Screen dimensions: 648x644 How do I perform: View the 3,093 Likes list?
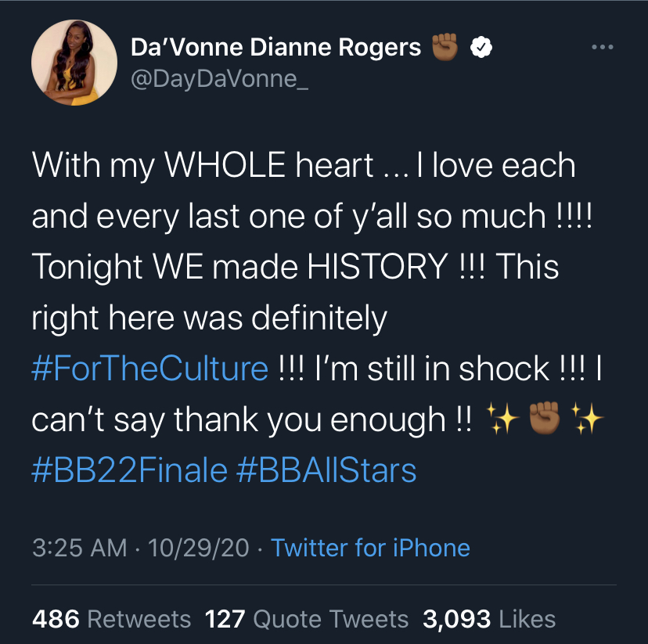[489, 619]
